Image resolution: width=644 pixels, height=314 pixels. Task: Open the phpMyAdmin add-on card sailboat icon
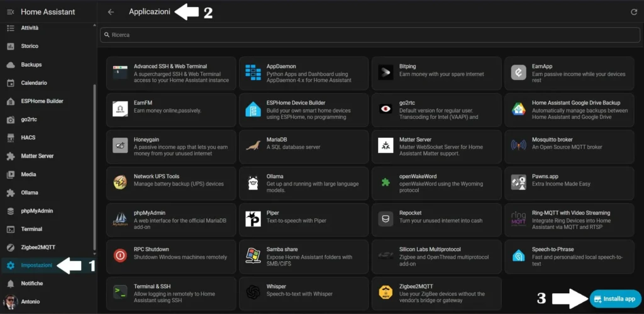(120, 219)
